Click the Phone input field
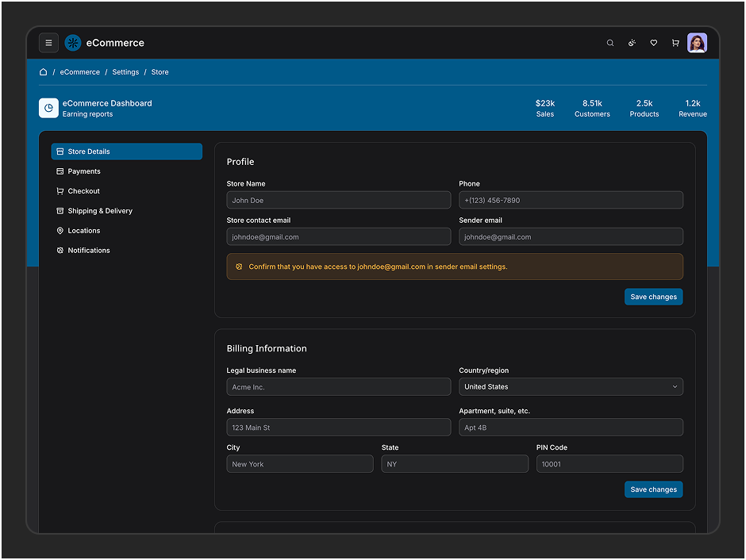 [x=571, y=200]
